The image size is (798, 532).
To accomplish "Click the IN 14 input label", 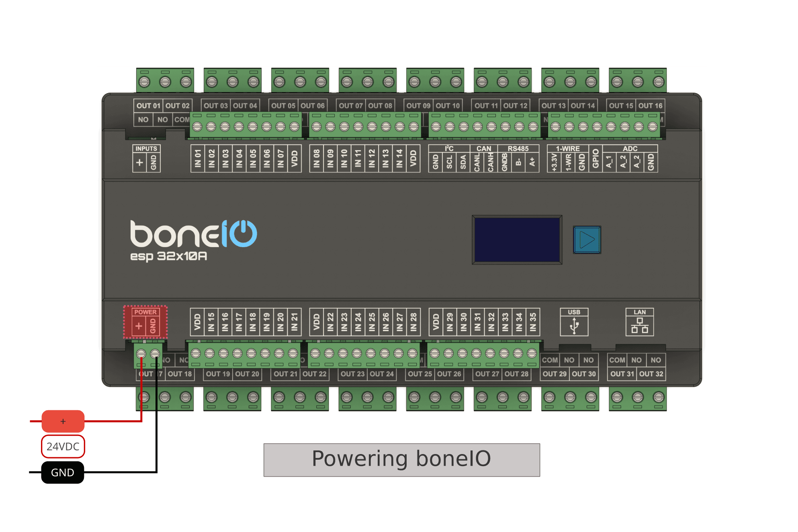I will pyautogui.click(x=399, y=158).
